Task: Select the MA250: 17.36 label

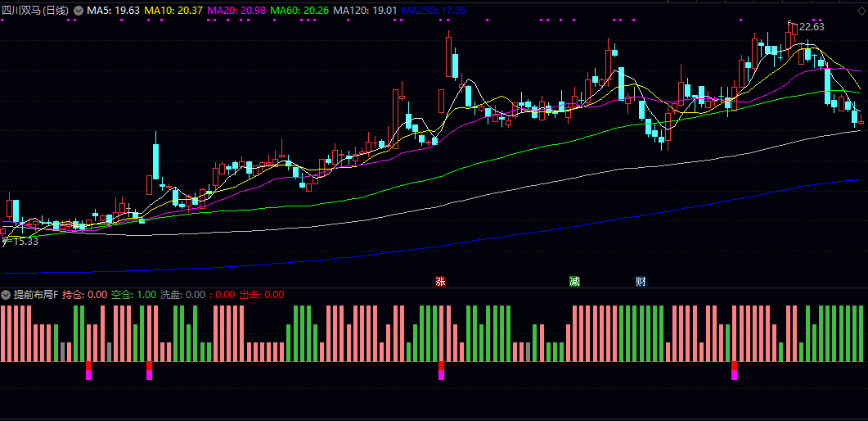Action: (x=434, y=10)
